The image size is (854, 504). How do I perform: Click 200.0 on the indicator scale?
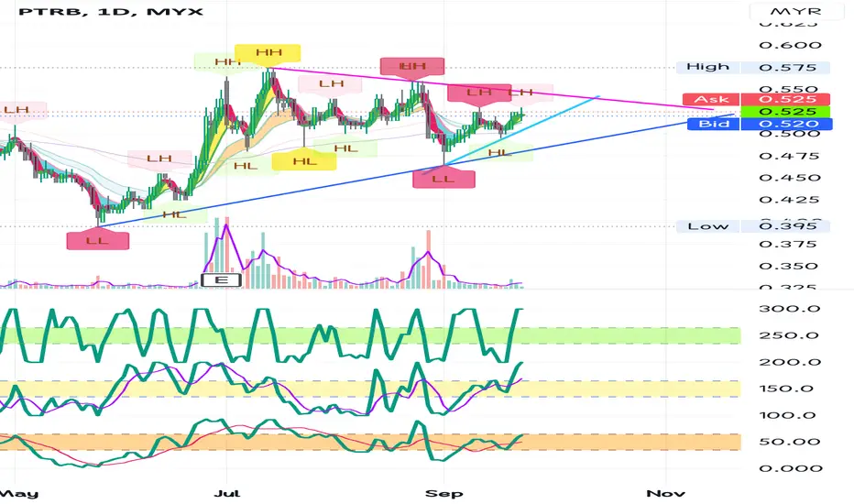click(790, 362)
